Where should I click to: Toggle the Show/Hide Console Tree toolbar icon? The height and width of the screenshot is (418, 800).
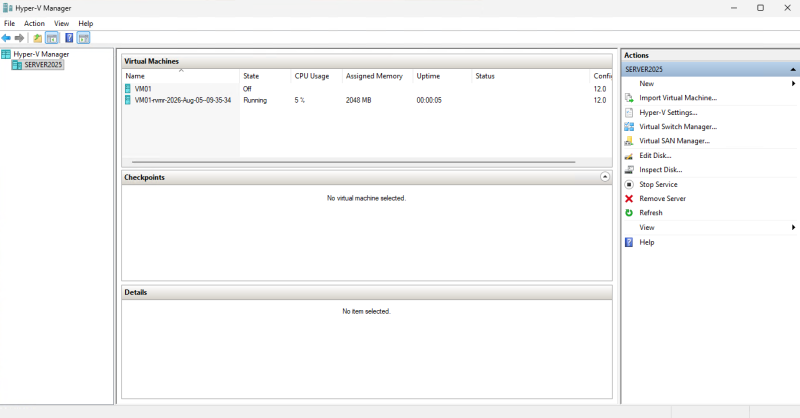click(52, 38)
